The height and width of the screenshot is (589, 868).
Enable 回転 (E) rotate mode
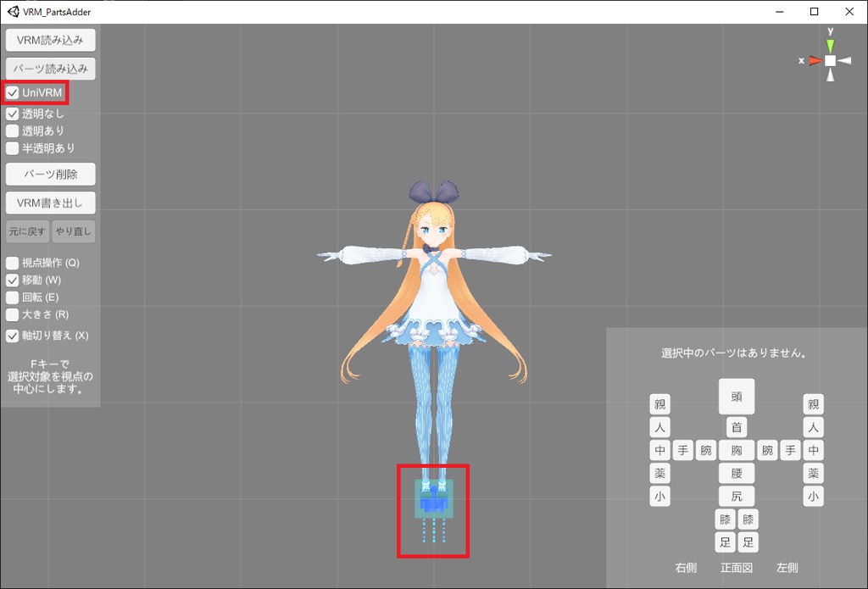coord(12,297)
